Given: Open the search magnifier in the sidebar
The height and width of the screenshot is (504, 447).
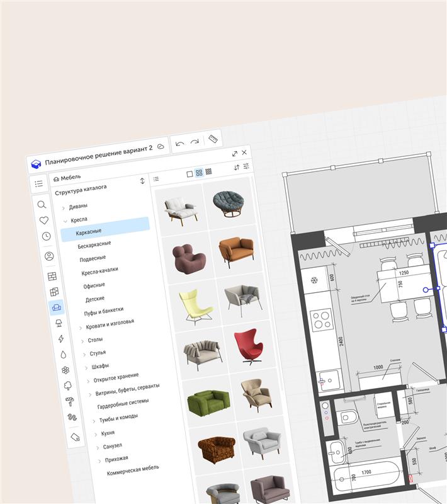Looking at the screenshot, I should 42,205.
